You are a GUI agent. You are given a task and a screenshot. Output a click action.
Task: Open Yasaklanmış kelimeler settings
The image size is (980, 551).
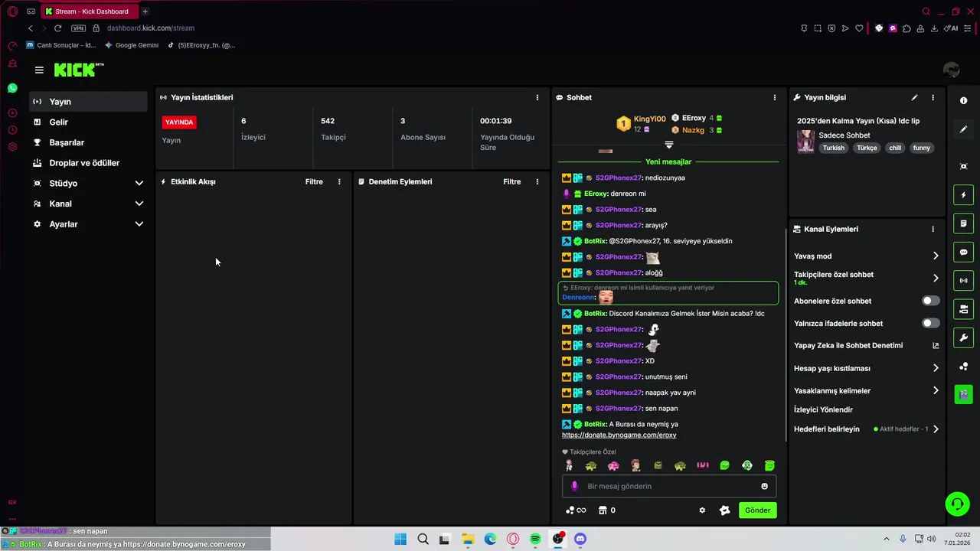click(866, 390)
